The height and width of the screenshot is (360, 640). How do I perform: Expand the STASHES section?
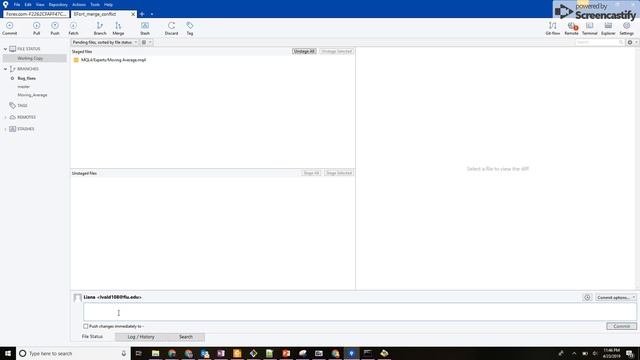coord(5,129)
